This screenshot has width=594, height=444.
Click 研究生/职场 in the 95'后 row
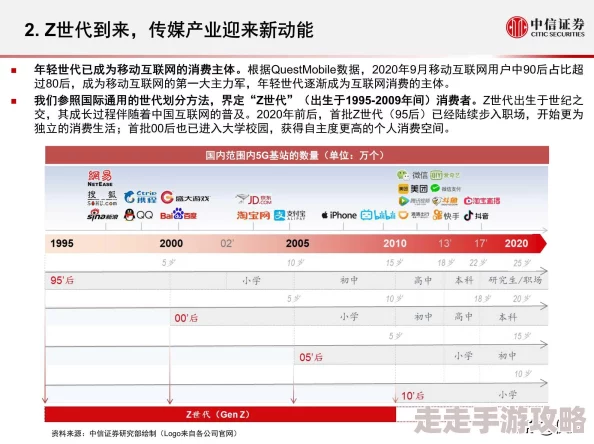pos(515,280)
